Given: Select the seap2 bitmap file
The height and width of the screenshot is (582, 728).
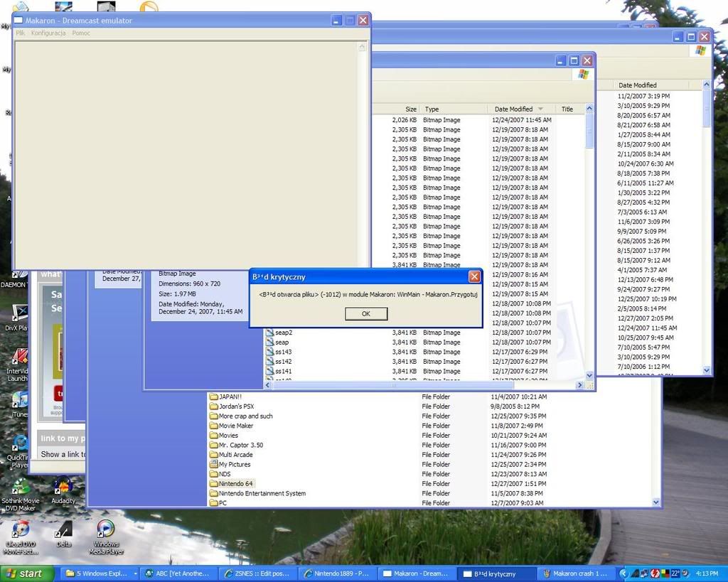Looking at the screenshot, I should (279, 333).
